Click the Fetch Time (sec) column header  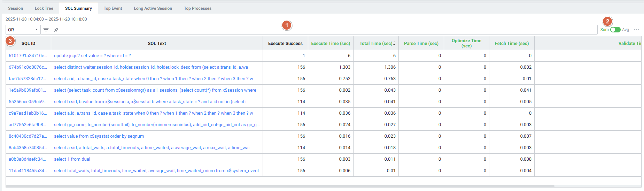[512, 44]
